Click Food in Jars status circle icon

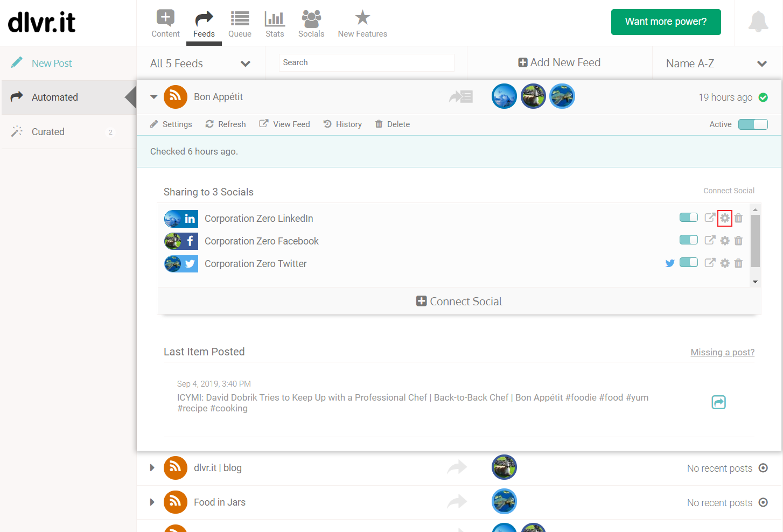pyautogui.click(x=763, y=502)
